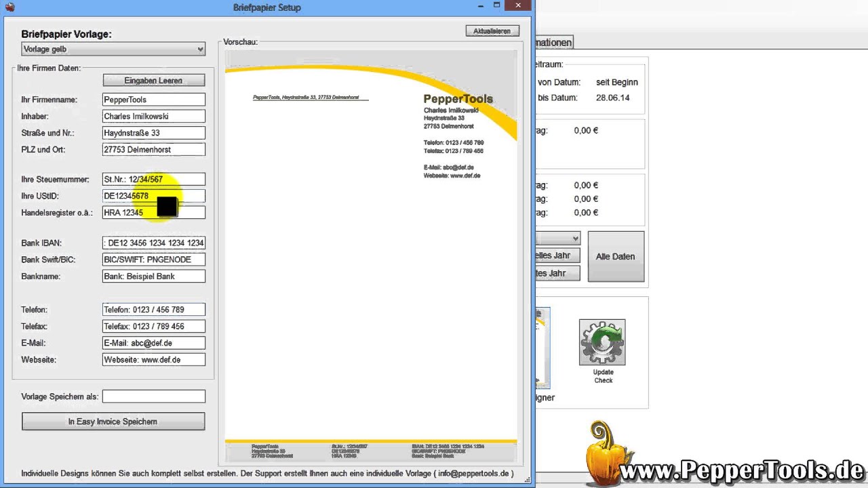
Task: Switch to the 'mationen' tab behind dialog
Action: tap(555, 43)
